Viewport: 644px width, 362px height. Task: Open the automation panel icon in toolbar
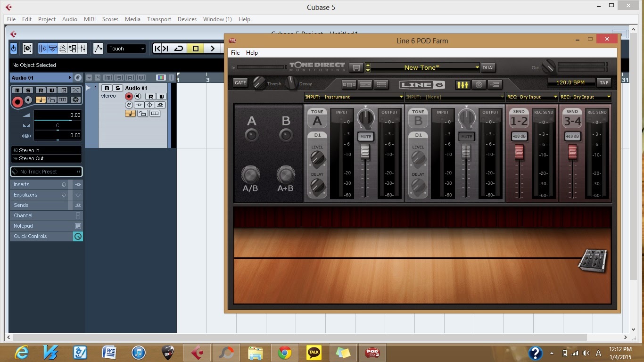(x=98, y=48)
